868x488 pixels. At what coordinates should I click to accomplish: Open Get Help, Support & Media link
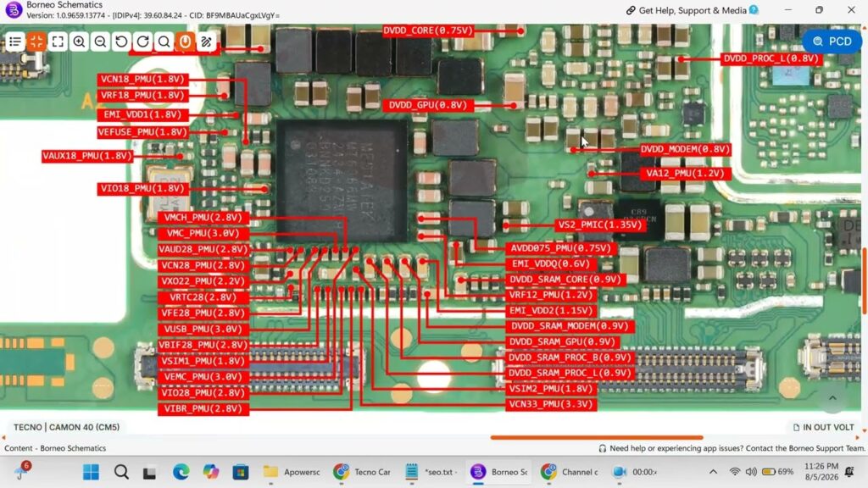[692, 10]
